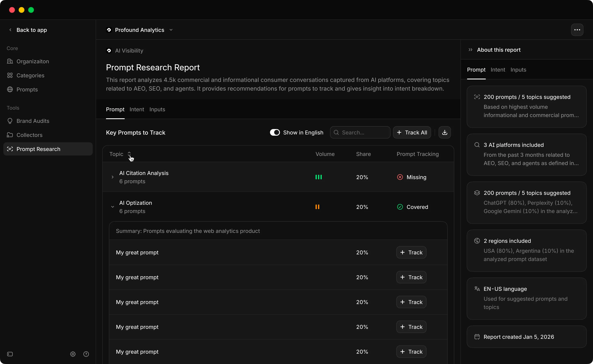This screenshot has height=364, width=593.
Task: Click the Categories grid icon
Action: (x=10, y=75)
